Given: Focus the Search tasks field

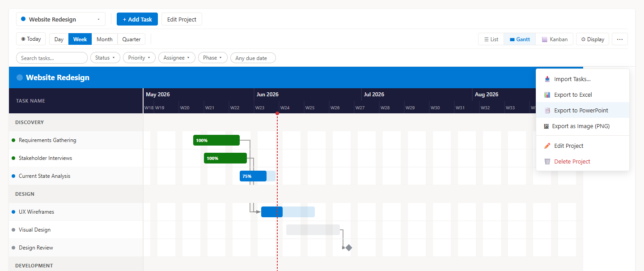Looking at the screenshot, I should (x=52, y=58).
